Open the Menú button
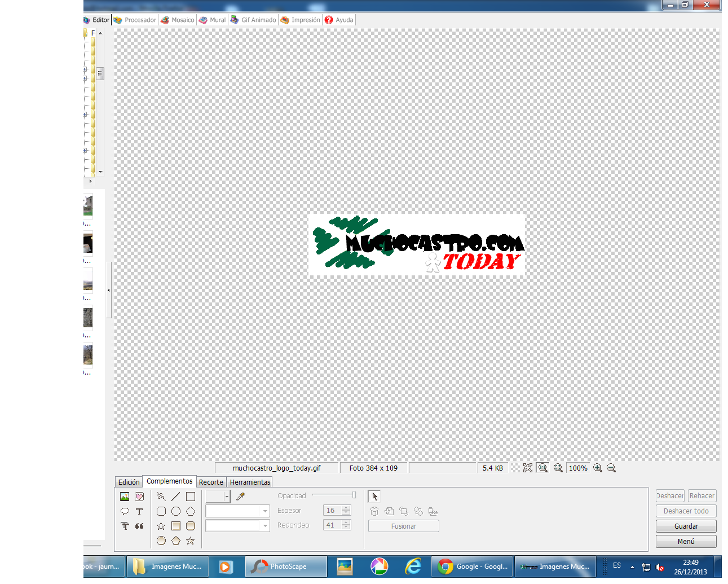This screenshot has height=584, width=728. (686, 541)
